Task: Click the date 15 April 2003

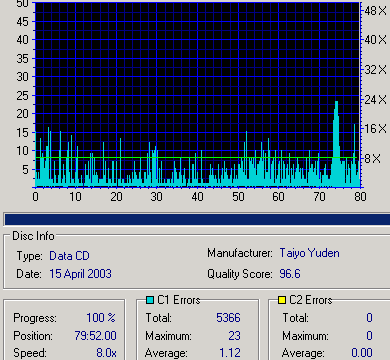Action: pyautogui.click(x=80, y=274)
